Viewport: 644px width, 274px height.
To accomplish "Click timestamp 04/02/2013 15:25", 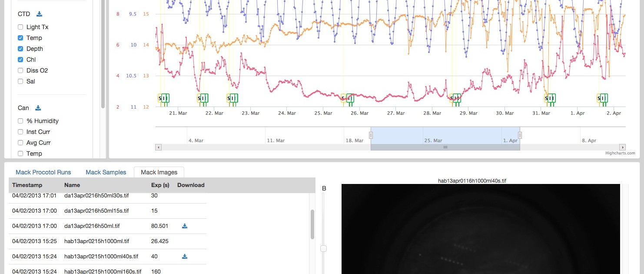I will tap(34, 241).
